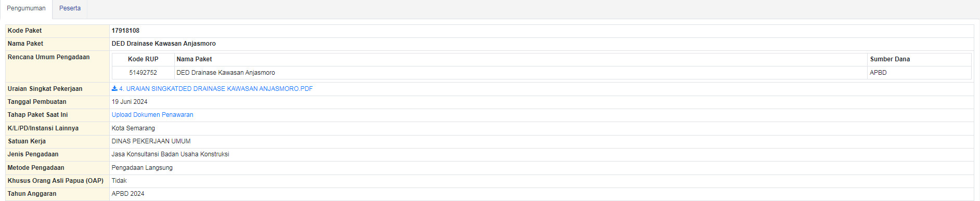Switch to the Peserta tab
The height and width of the screenshot is (201, 980).
70,8
